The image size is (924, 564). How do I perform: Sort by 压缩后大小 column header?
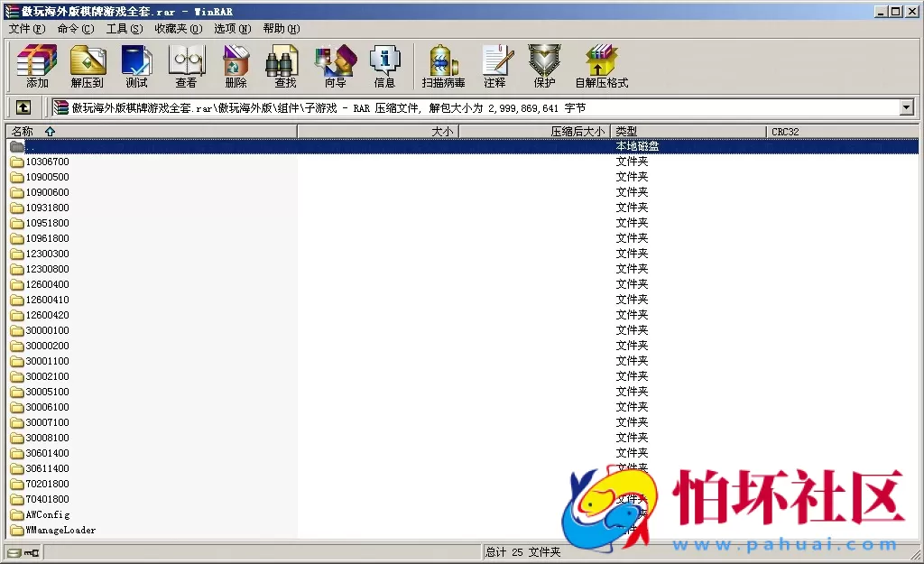coord(534,132)
